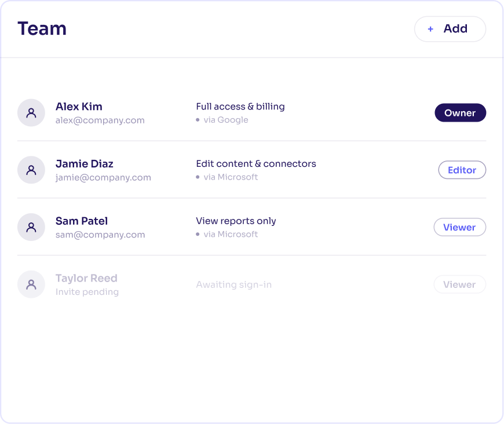Click the plus icon beside Add

pos(430,30)
